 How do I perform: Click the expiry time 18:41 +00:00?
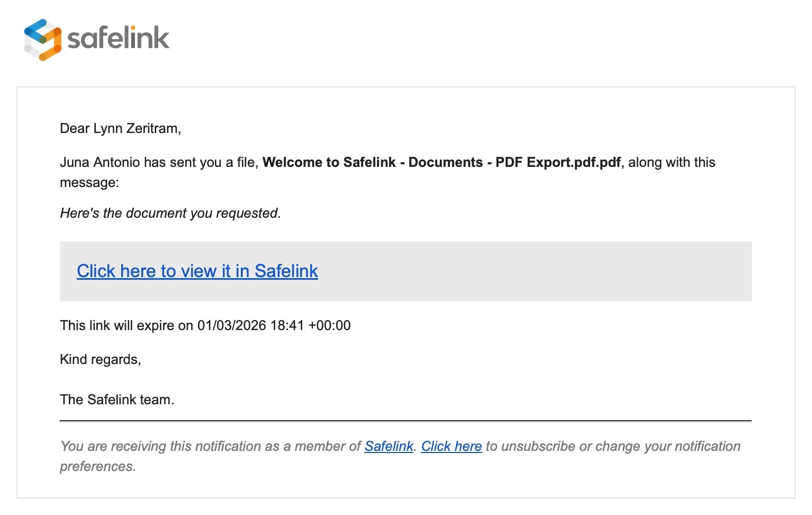tap(310, 326)
